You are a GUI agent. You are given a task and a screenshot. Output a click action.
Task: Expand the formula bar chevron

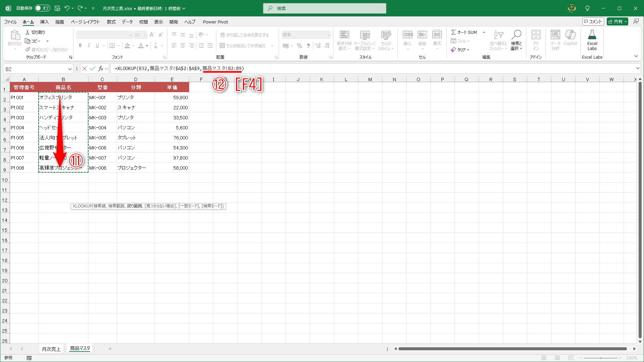[637, 68]
